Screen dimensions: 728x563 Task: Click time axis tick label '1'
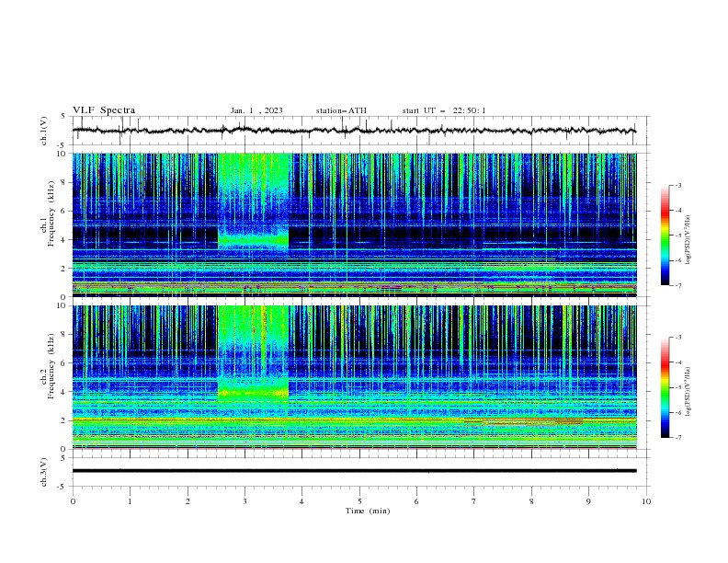pos(130,501)
